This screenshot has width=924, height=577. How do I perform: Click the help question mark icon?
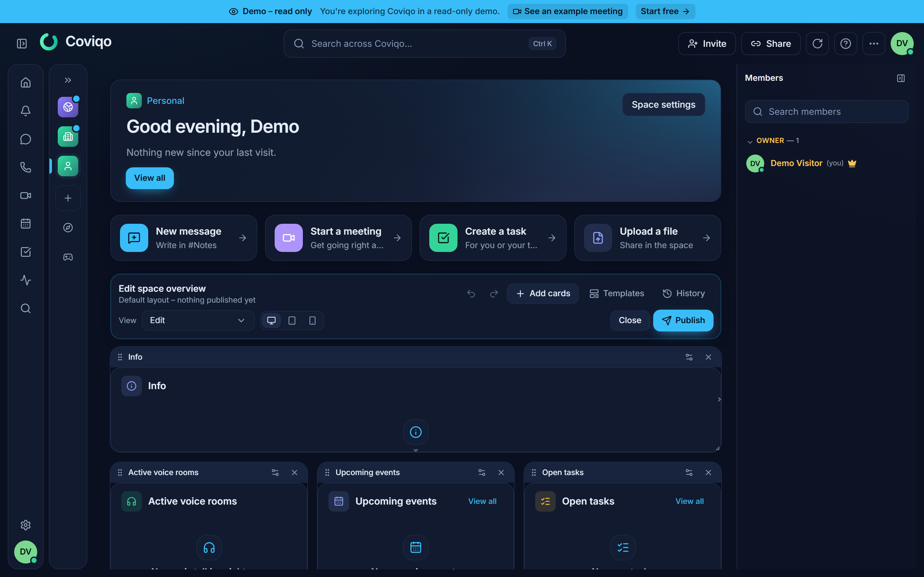[845, 44]
